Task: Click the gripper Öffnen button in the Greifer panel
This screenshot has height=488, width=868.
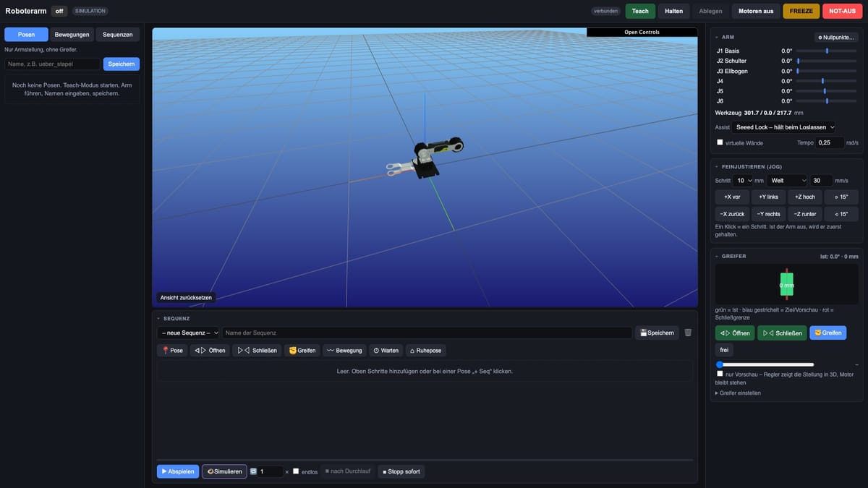Action: click(x=734, y=333)
